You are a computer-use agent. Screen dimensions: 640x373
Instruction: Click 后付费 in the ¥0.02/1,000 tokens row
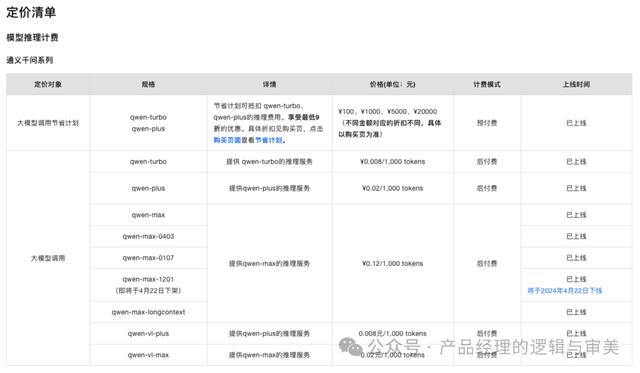487,188
